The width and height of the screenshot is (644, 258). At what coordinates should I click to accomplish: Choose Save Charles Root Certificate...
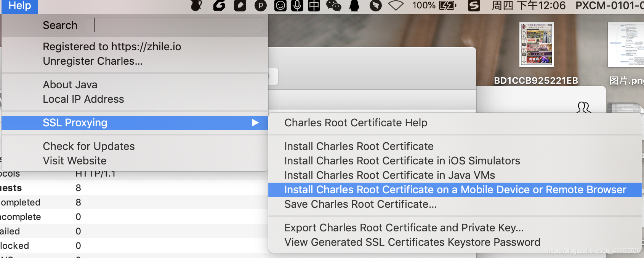(x=360, y=204)
